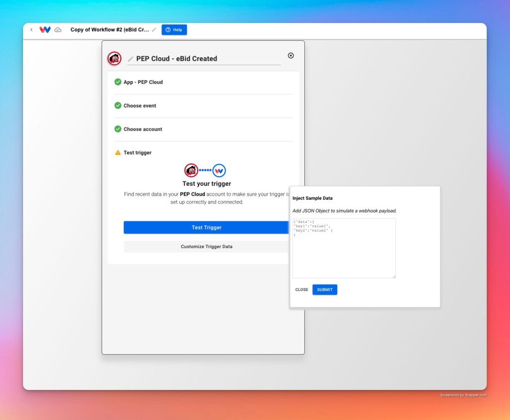Image resolution: width=510 pixels, height=420 pixels.
Task: Click the back arrow in top bar
Action: click(31, 29)
